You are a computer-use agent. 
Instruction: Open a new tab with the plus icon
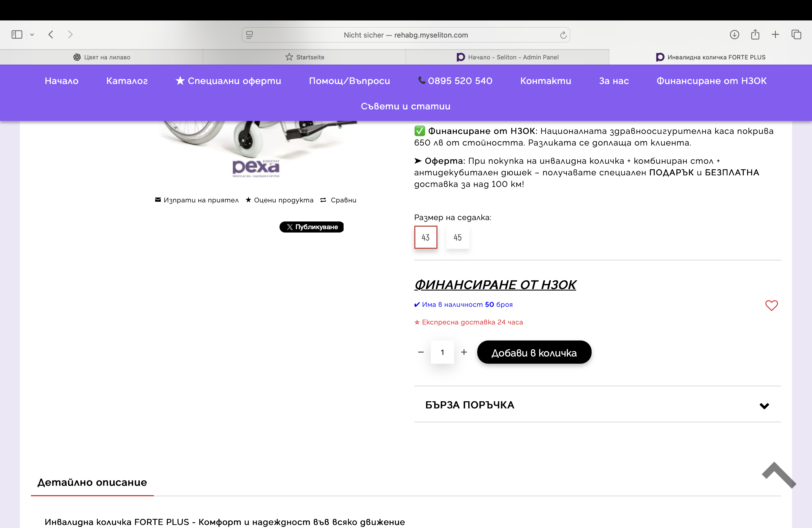pyautogui.click(x=775, y=35)
